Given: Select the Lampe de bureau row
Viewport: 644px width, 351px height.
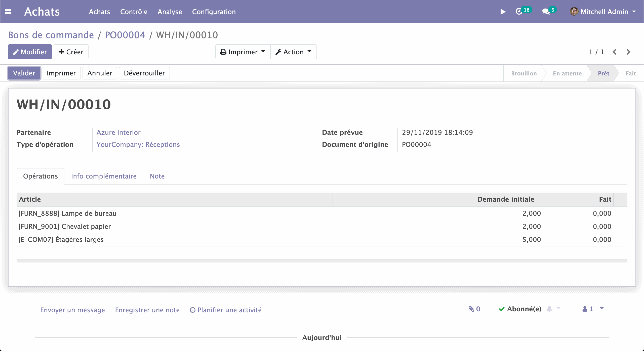Looking at the screenshot, I should coord(67,213).
